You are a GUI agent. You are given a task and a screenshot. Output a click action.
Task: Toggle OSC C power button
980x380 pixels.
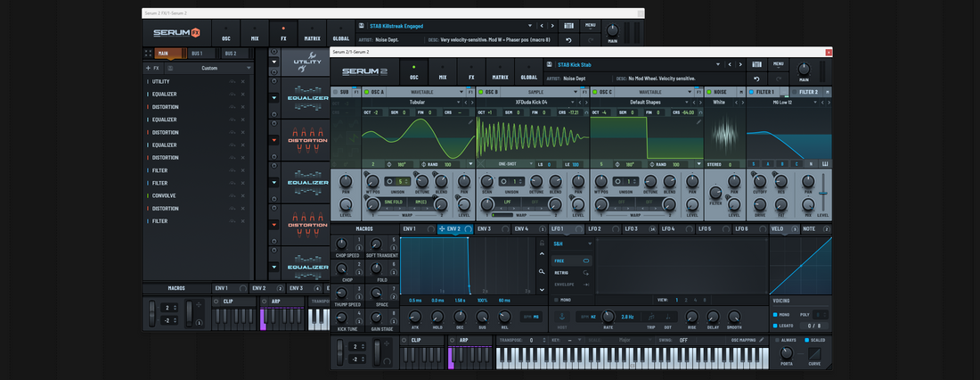pos(594,92)
